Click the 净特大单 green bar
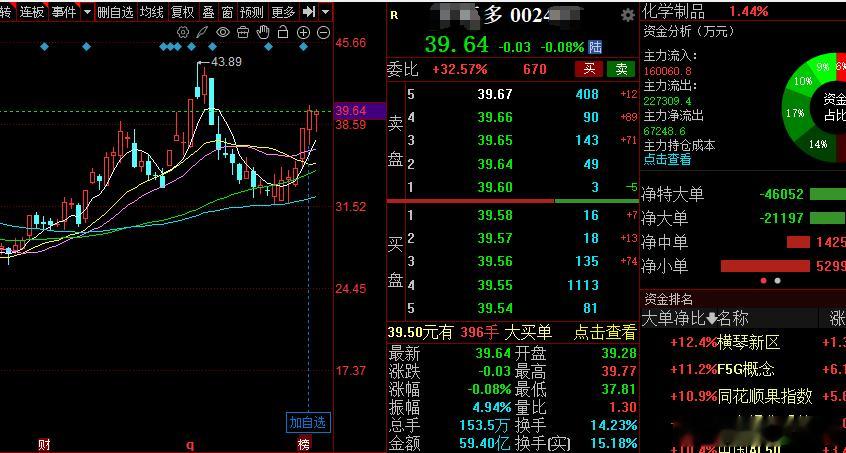 coord(828,194)
